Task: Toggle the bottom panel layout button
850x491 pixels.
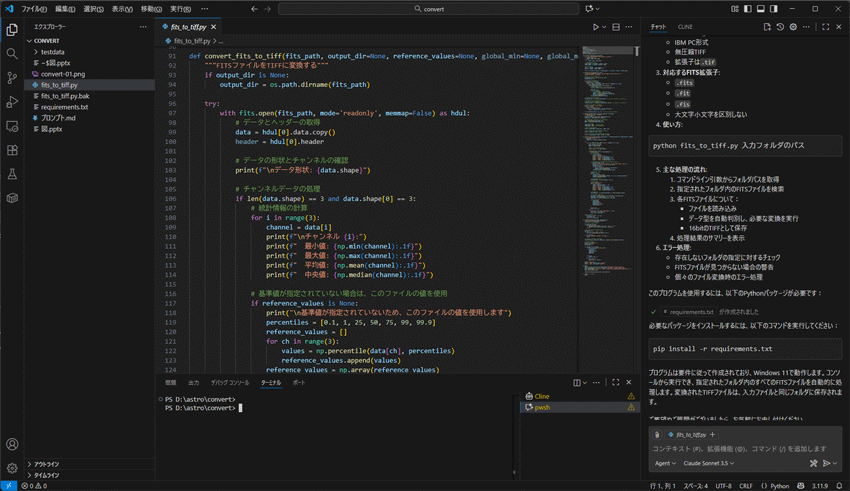Action: [x=761, y=9]
